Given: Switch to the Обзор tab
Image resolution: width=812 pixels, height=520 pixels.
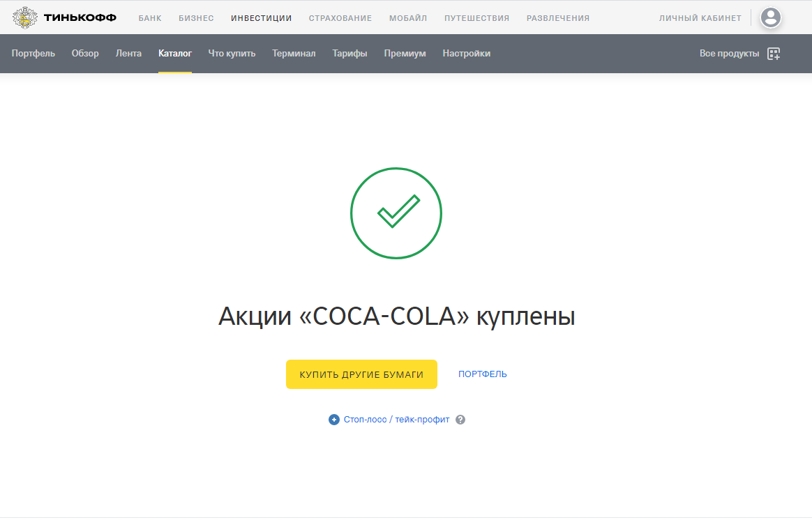Looking at the screenshot, I should (85, 53).
